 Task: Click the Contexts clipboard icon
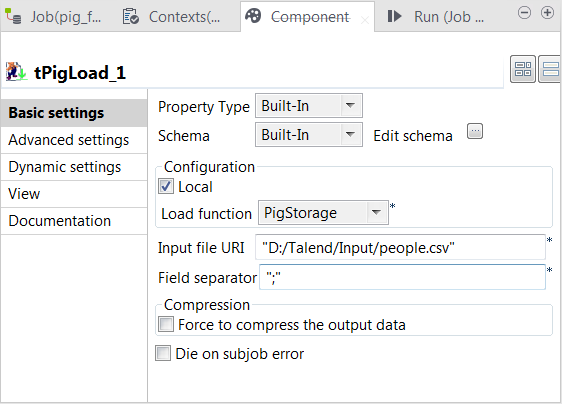pos(130,16)
